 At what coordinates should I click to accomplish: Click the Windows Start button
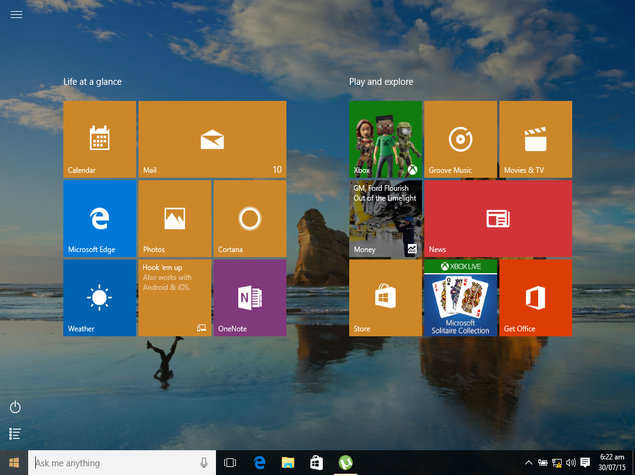[x=14, y=462]
